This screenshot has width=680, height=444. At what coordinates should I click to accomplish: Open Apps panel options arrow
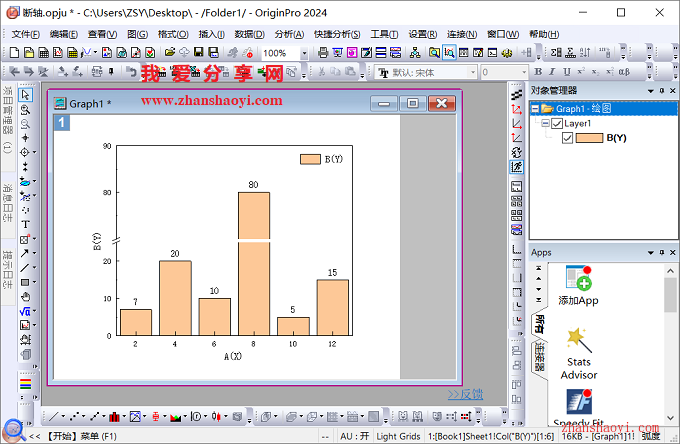coord(651,252)
